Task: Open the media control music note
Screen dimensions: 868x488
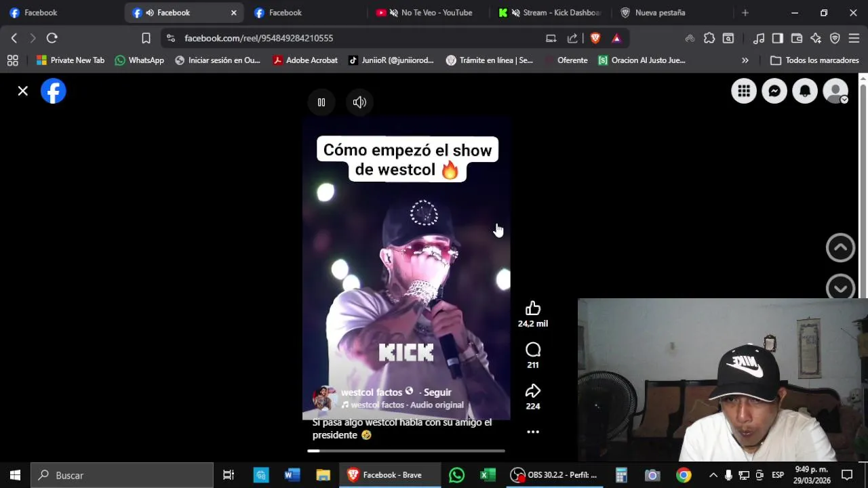Action: [759, 39]
